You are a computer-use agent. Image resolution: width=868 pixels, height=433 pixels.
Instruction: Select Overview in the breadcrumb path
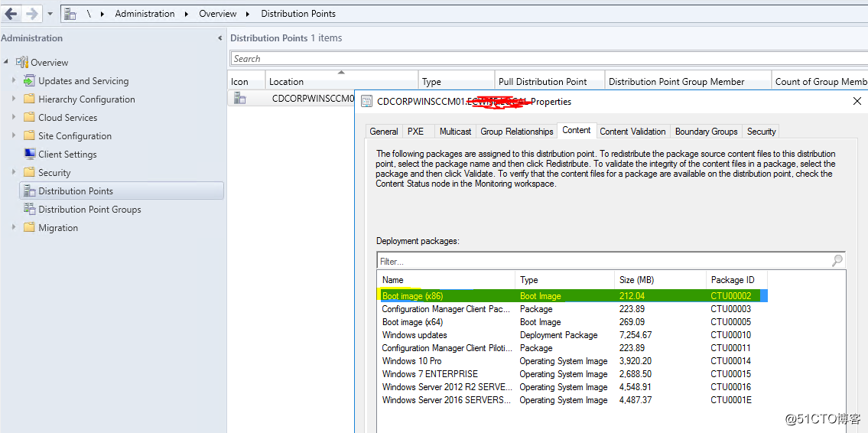pyautogui.click(x=218, y=14)
